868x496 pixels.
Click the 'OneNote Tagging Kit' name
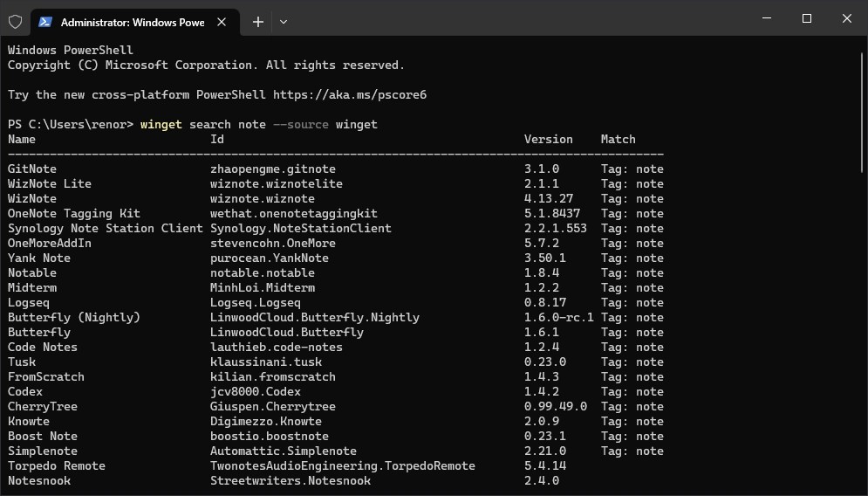pyautogui.click(x=73, y=213)
